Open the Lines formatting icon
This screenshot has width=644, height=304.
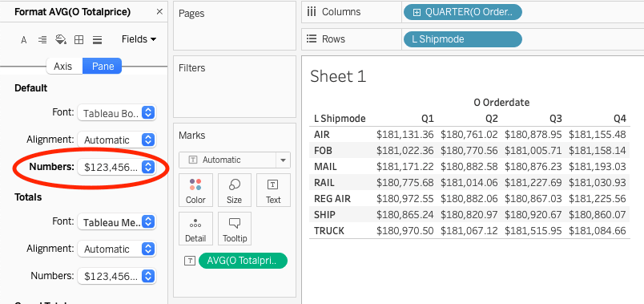(x=98, y=40)
